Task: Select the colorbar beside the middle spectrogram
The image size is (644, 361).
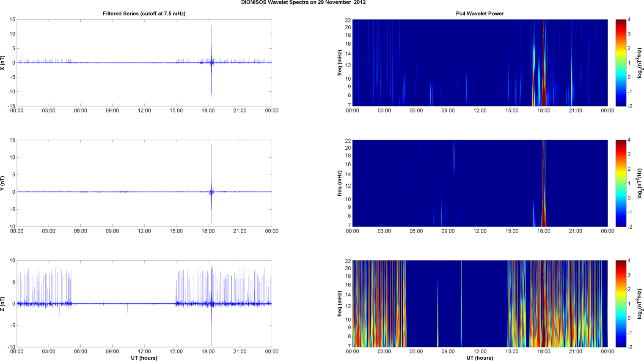Action: coord(620,183)
